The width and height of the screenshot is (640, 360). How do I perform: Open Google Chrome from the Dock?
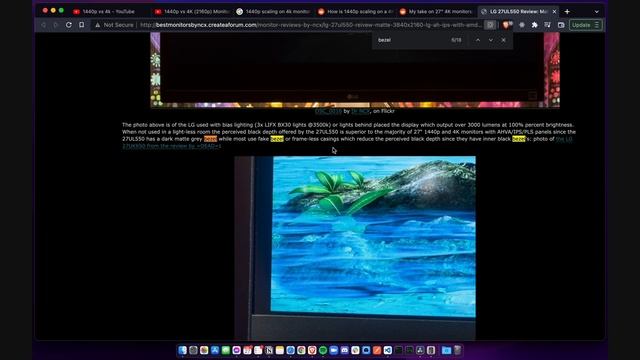pyautogui.click(x=301, y=350)
